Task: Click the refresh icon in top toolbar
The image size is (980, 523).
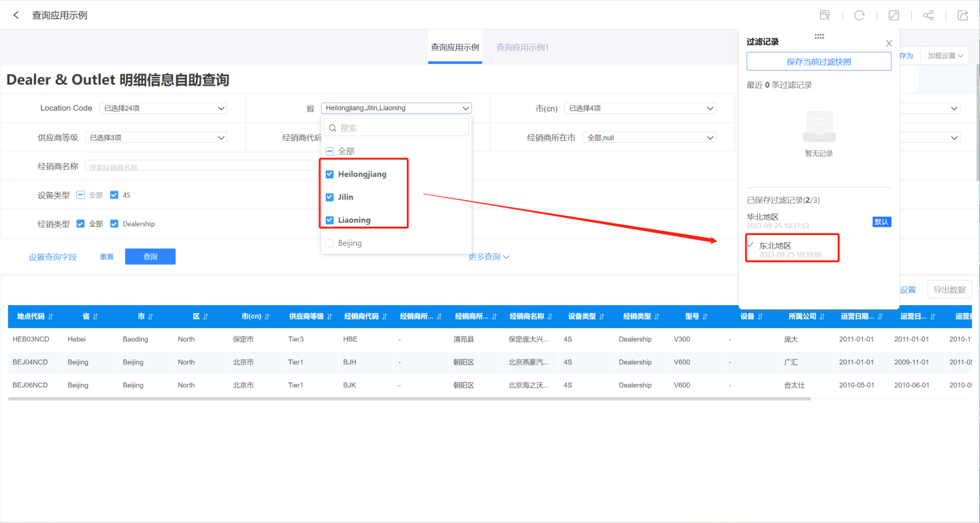Action: coord(860,15)
